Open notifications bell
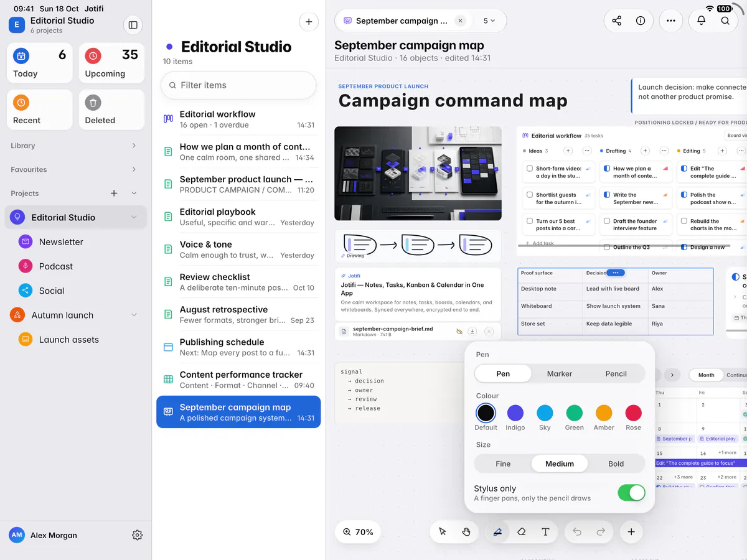 coord(702,21)
